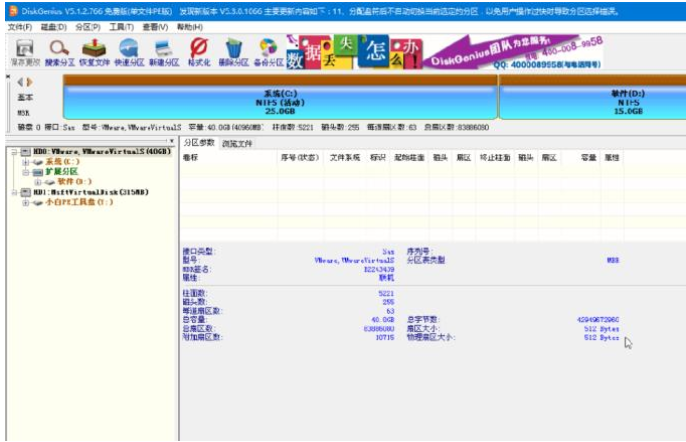The width and height of the screenshot is (686, 442).
Task: Switch to the 浏览文件 tab
Action: (237, 144)
